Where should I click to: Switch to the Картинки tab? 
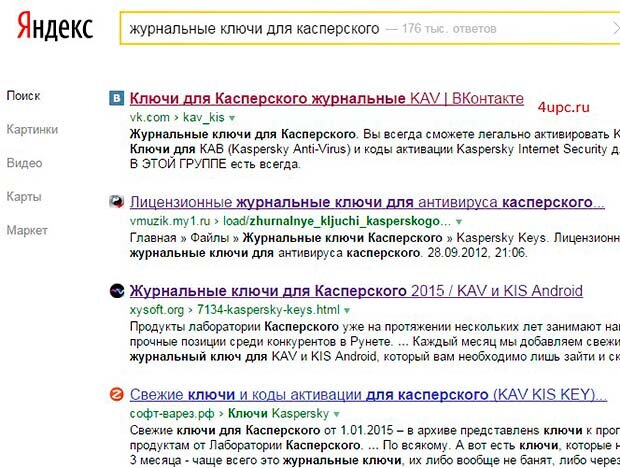[32, 129]
